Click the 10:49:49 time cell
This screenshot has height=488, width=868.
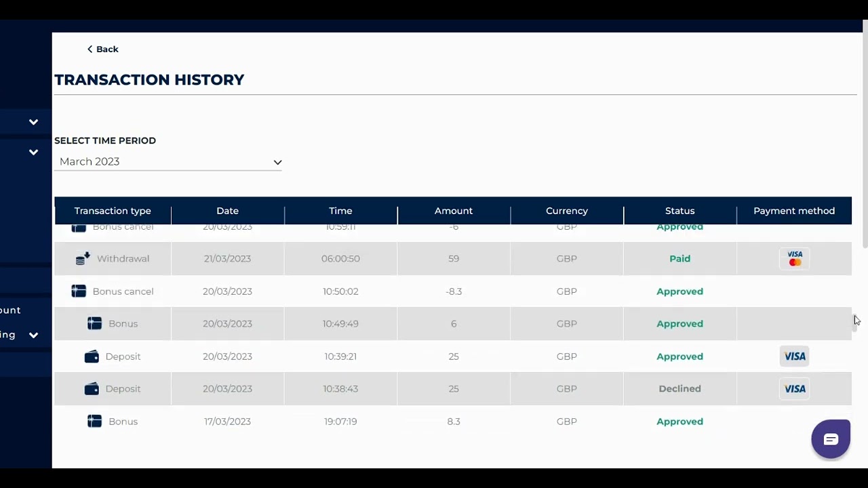(340, 324)
